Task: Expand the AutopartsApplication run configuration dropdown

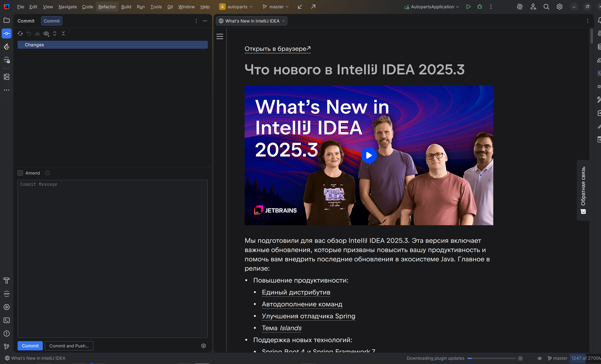Action: (x=432, y=7)
